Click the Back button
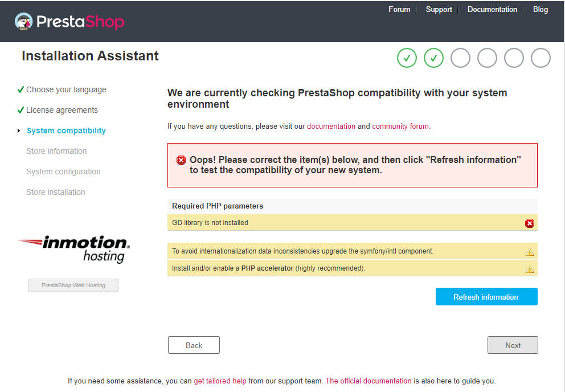565x392 pixels. coord(194,345)
